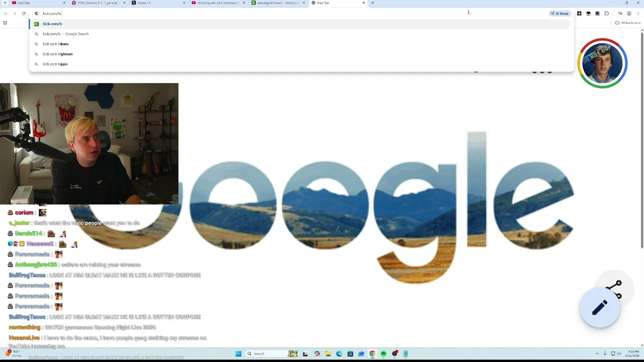Screen dimensions: 644x362
Task: Switch to the Living with LA's Homeless tab
Action: click(218, 3)
